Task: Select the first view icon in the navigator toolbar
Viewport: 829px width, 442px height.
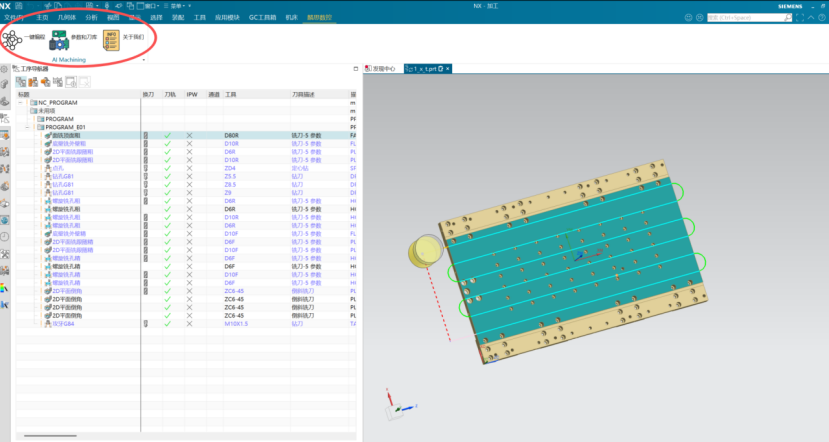Action: [x=19, y=82]
